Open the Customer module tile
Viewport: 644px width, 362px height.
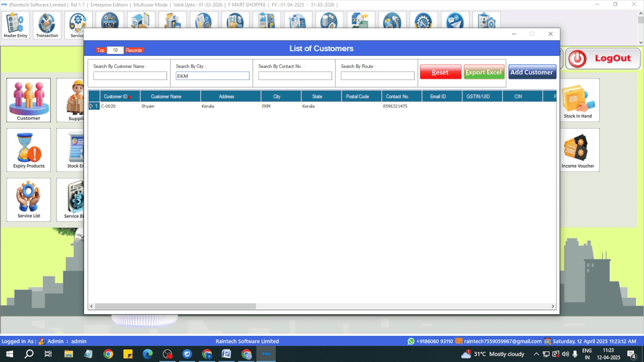click(x=29, y=100)
